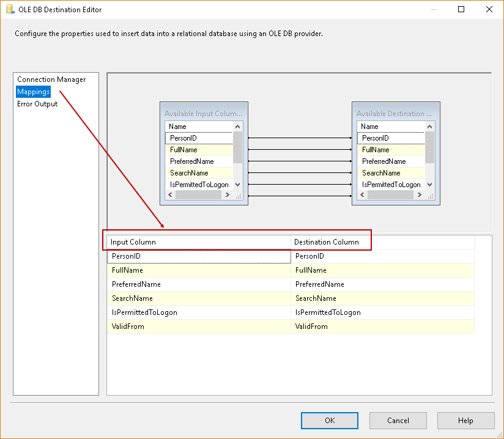The width and height of the screenshot is (504, 439).
Task: Click the Input Column grid header
Action: coord(199,242)
